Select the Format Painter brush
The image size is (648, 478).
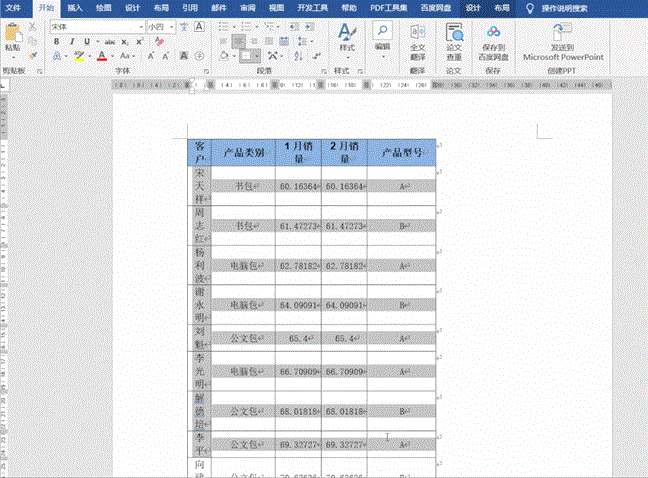pos(35,56)
